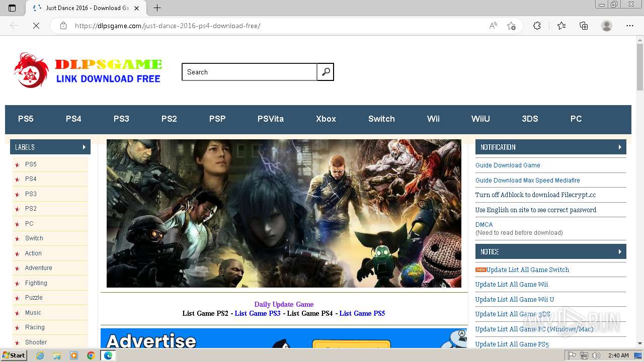This screenshot has width=644, height=362.
Task: Open Update List All Game PS5 link
Action: click(512, 344)
